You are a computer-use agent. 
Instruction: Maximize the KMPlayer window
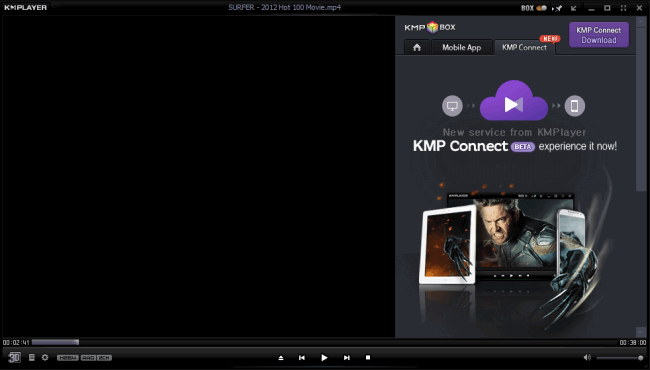pyautogui.click(x=607, y=8)
